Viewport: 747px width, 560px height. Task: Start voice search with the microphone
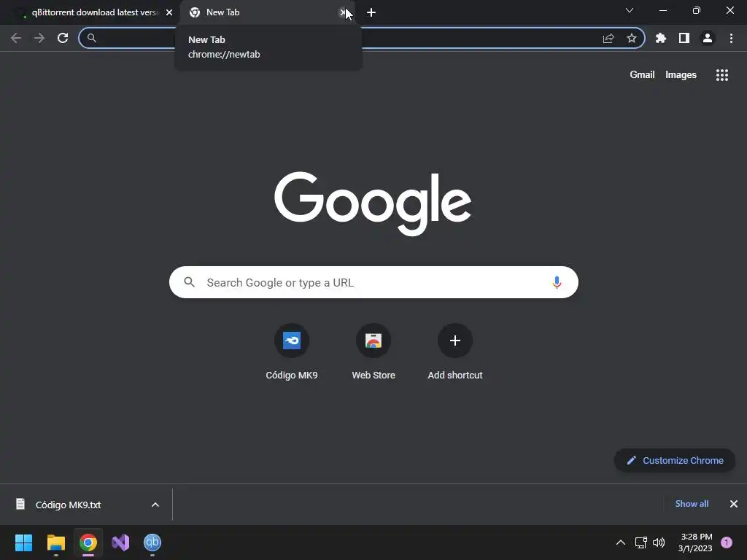tap(557, 282)
